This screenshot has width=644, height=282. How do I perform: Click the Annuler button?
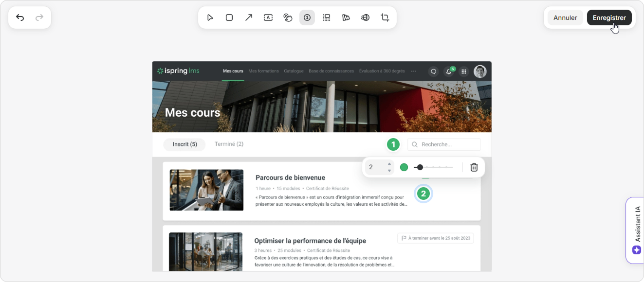(565, 18)
